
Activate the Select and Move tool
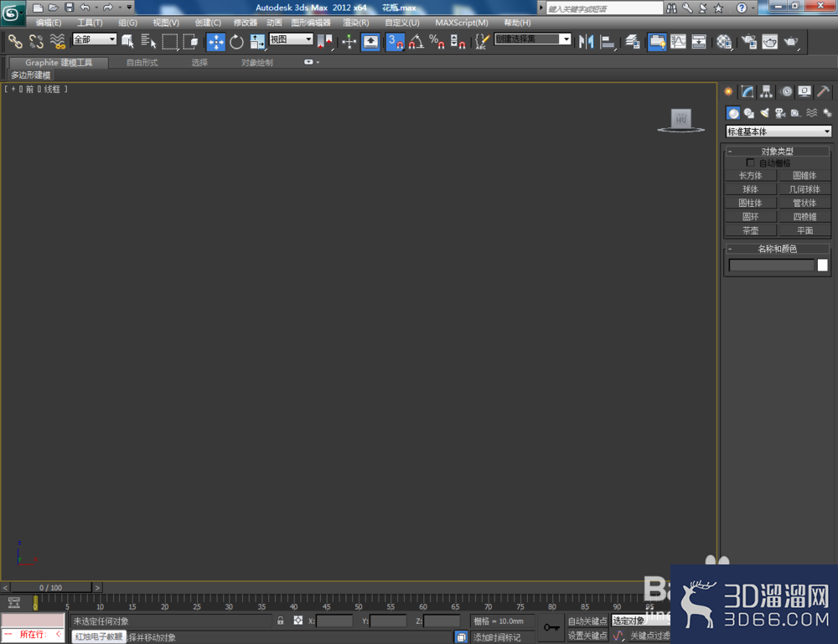pyautogui.click(x=216, y=42)
